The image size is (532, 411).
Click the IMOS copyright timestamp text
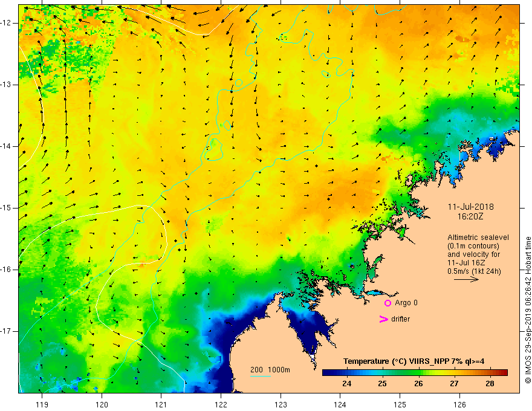click(528, 310)
